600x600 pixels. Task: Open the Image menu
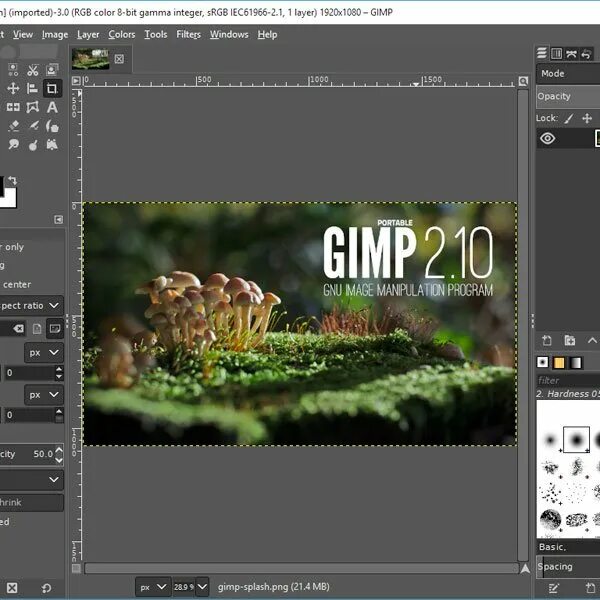(x=55, y=35)
